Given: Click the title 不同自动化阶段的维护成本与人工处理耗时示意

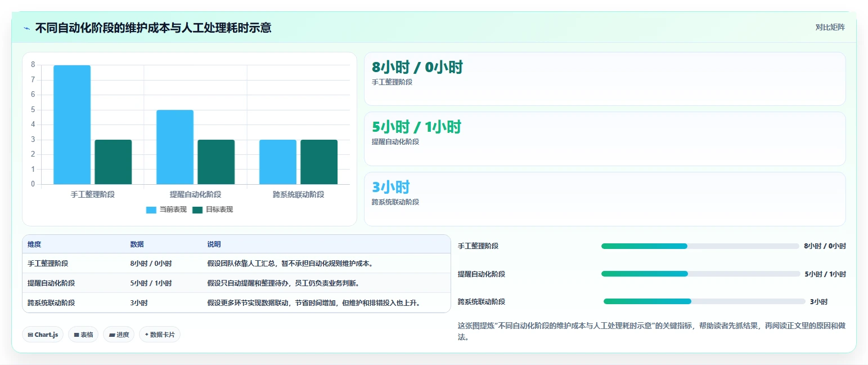Looking at the screenshot, I should pos(153,28).
